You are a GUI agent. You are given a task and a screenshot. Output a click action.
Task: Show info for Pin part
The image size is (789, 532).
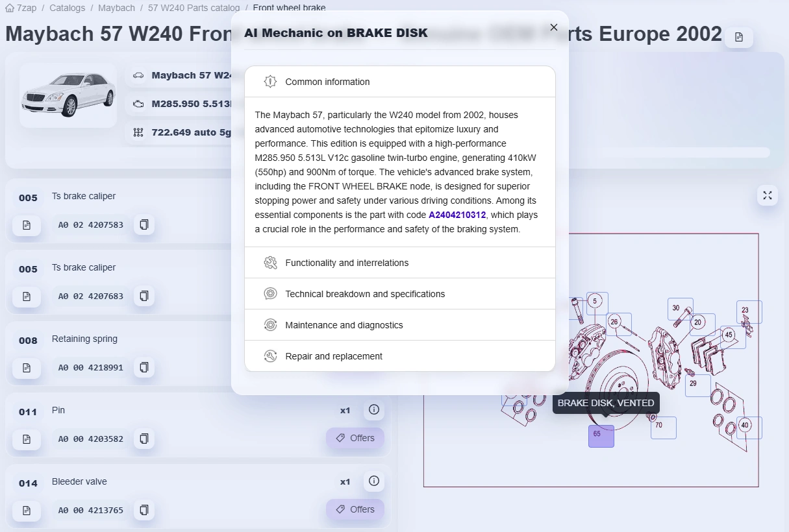point(373,410)
